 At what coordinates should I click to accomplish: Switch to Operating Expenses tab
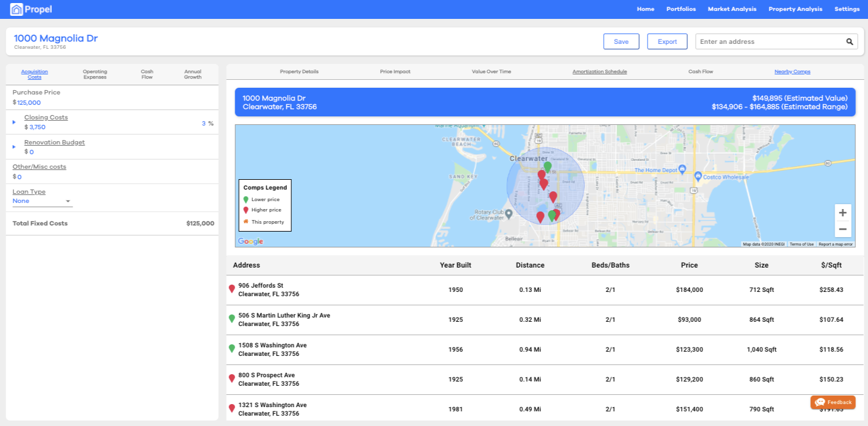95,74
